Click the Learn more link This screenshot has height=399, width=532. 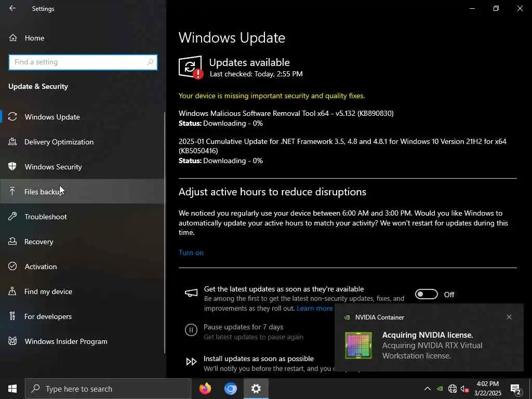314,308
